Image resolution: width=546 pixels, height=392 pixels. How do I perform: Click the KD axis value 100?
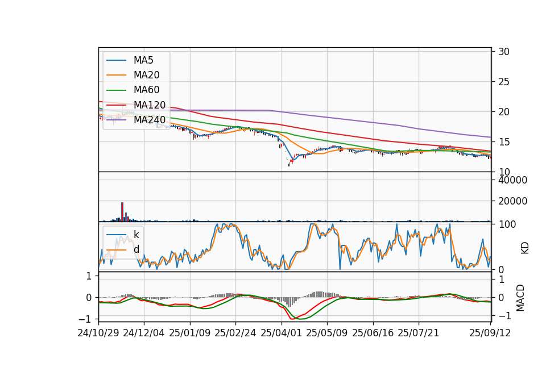507,224
